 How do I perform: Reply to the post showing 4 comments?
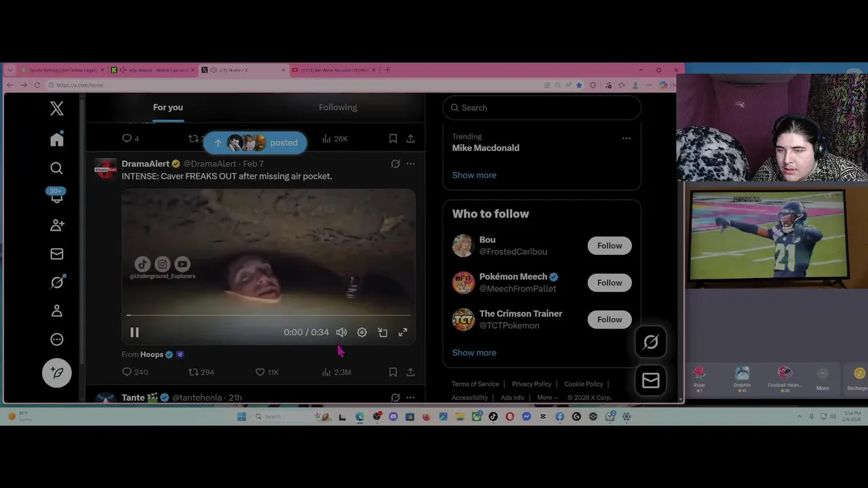tap(130, 138)
